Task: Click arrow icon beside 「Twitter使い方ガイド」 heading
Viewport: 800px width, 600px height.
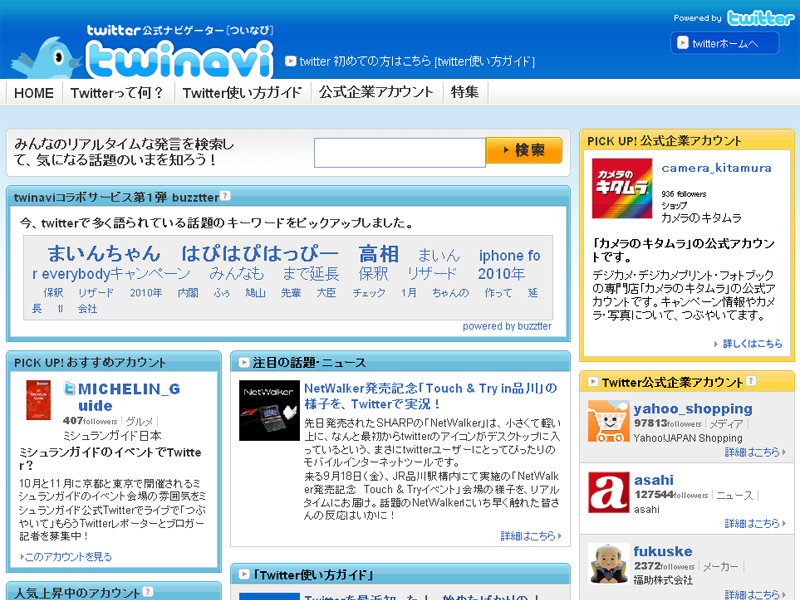Action: click(244, 574)
